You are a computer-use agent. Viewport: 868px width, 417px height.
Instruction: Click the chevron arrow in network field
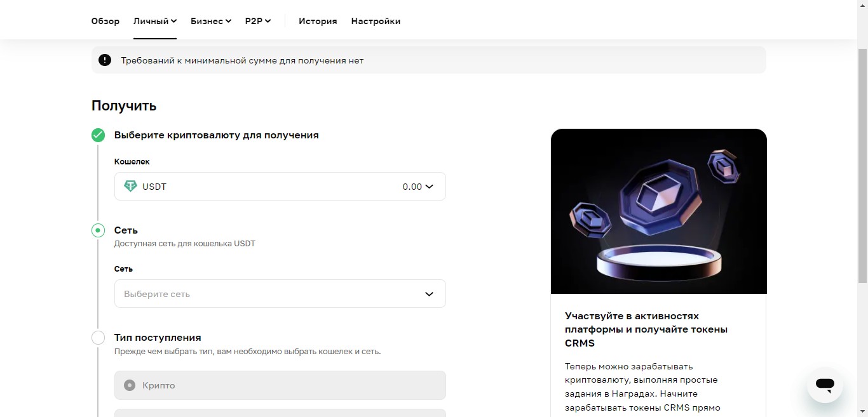point(429,294)
